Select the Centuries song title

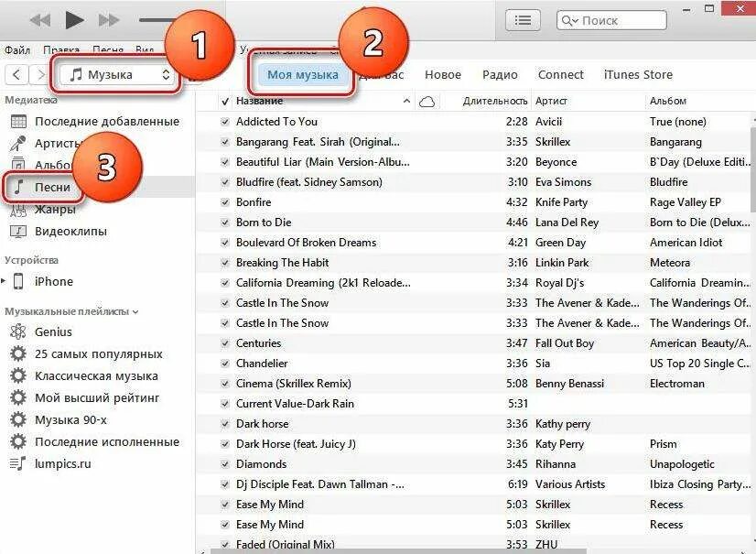click(x=258, y=343)
